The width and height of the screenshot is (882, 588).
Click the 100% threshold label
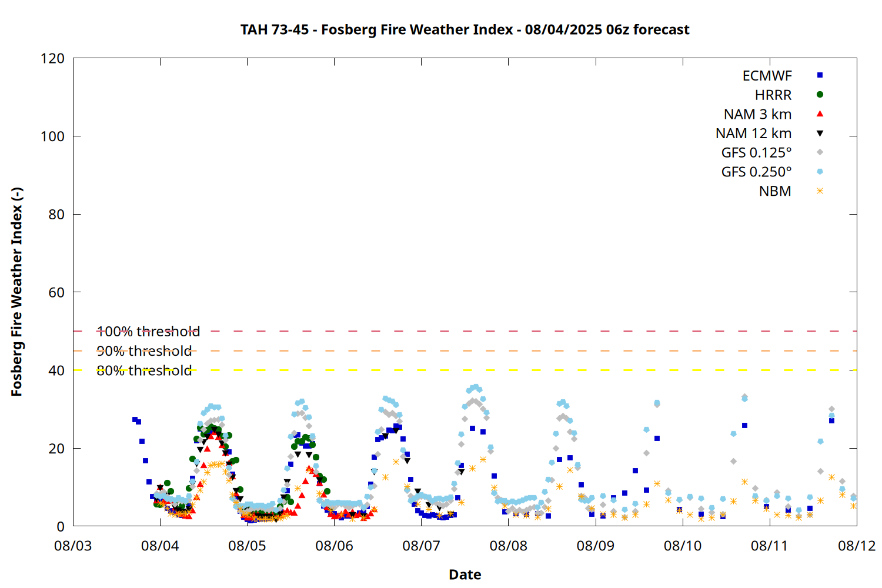pyautogui.click(x=148, y=332)
